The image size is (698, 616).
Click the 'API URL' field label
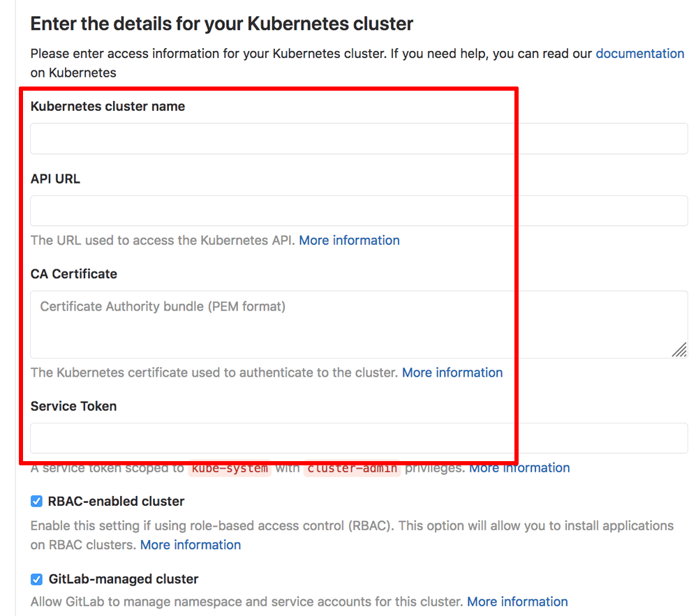(55, 179)
